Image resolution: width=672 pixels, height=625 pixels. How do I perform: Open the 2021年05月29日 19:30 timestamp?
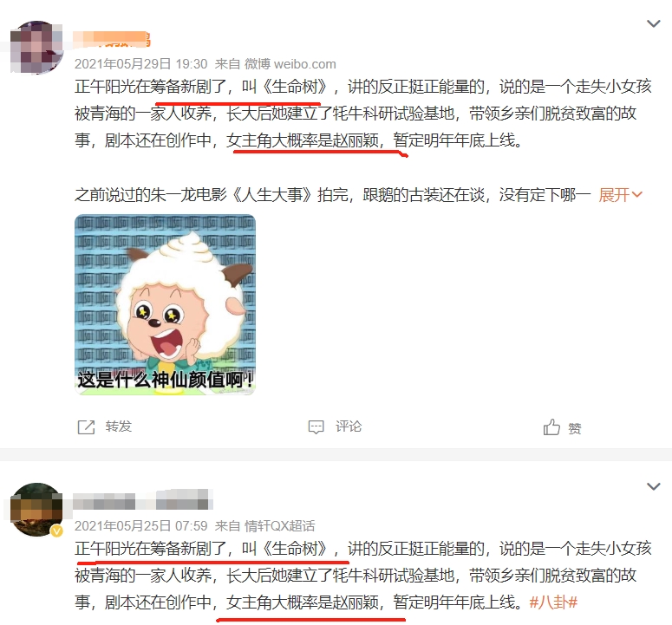(x=141, y=64)
